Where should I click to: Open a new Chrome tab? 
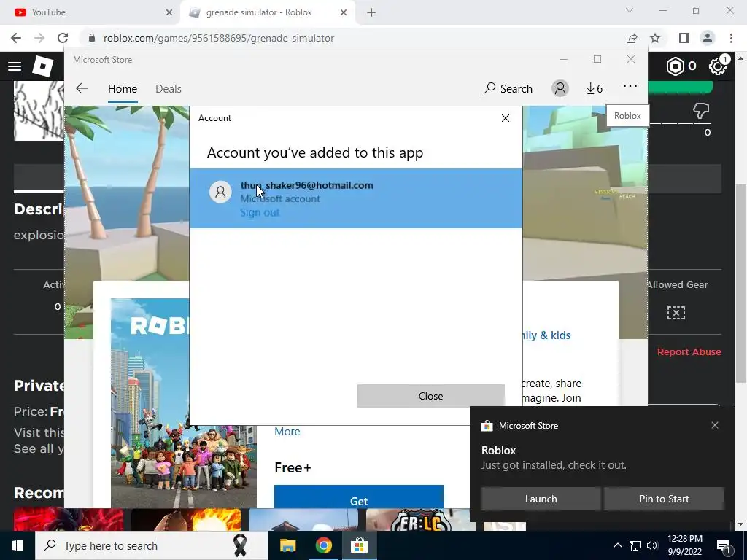[x=371, y=13]
